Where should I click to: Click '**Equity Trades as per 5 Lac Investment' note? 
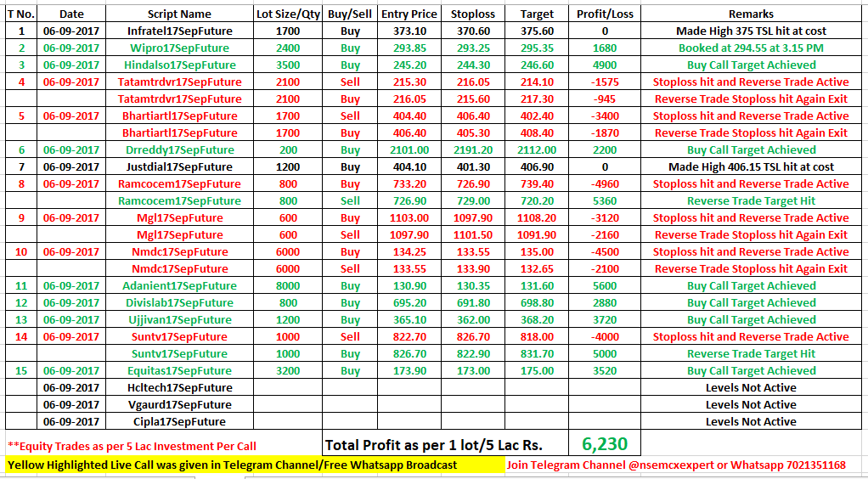(x=132, y=446)
